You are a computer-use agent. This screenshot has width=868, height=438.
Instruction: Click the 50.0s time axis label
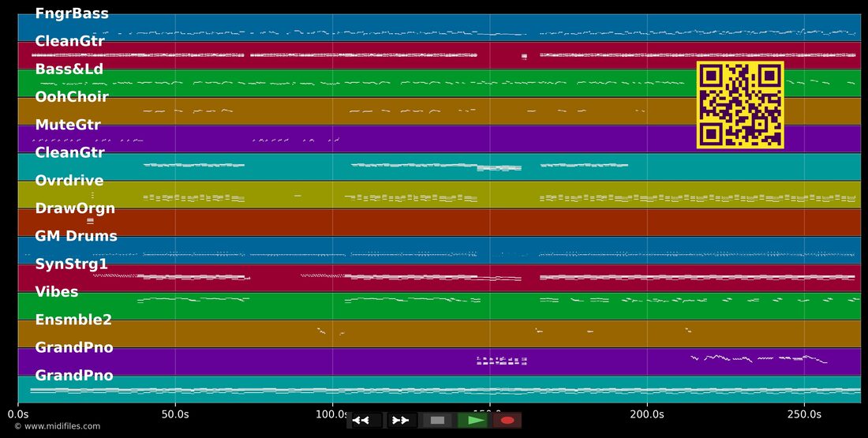coord(175,414)
